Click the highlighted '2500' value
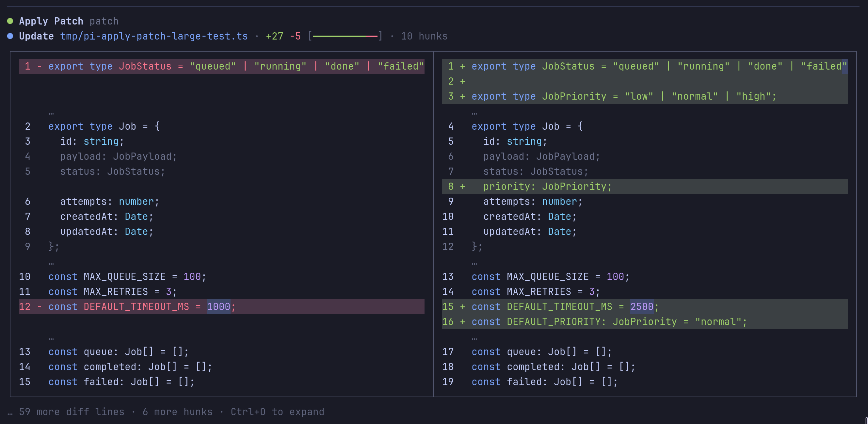 coord(642,307)
